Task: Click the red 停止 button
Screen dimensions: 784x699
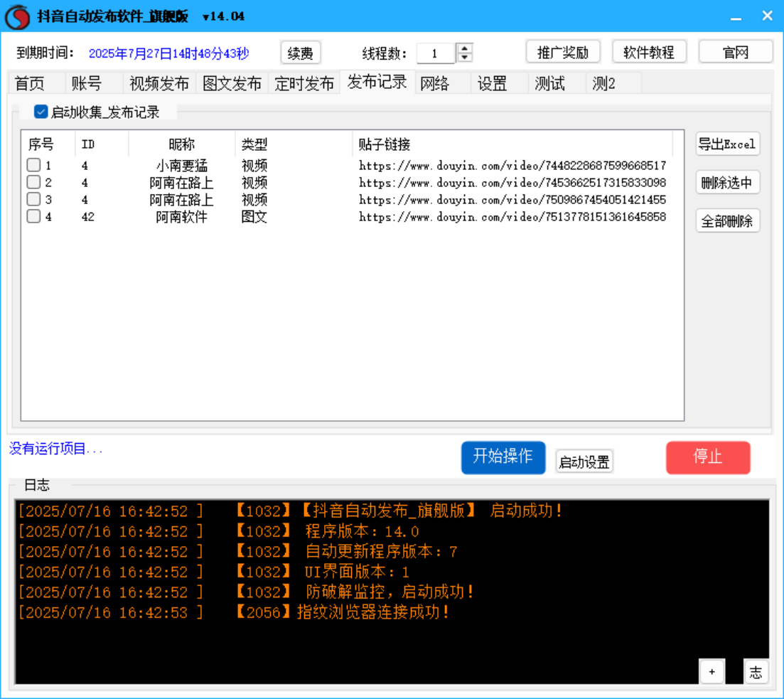Action: [708, 457]
